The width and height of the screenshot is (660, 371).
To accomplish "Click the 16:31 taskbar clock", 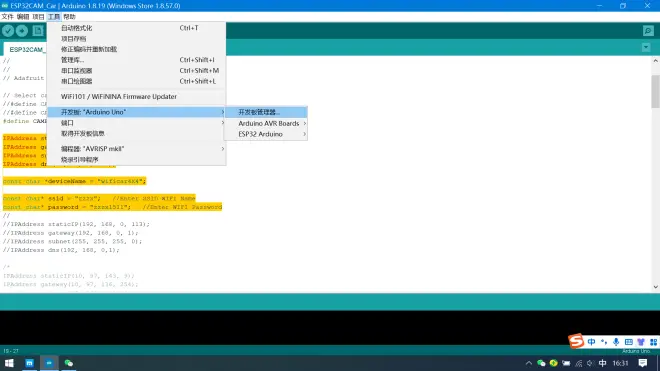I will (620, 363).
